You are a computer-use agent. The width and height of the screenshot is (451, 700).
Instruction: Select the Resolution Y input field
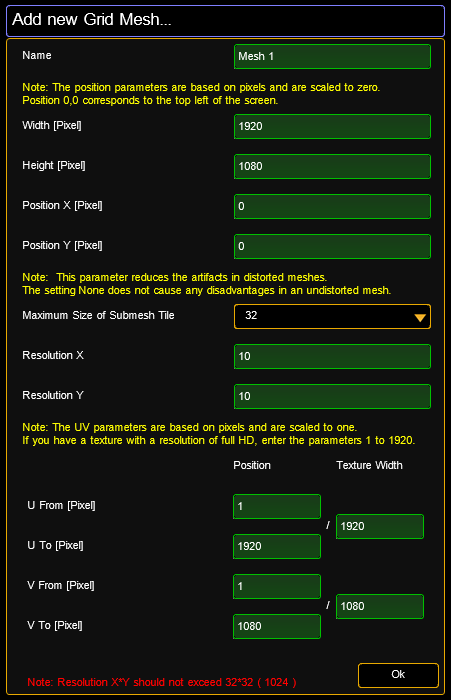tap(332, 396)
